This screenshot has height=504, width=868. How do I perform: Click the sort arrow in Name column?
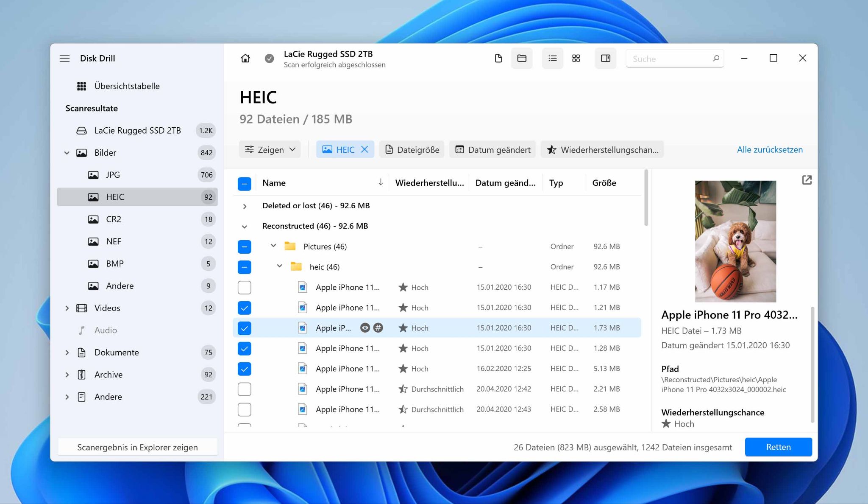(381, 182)
